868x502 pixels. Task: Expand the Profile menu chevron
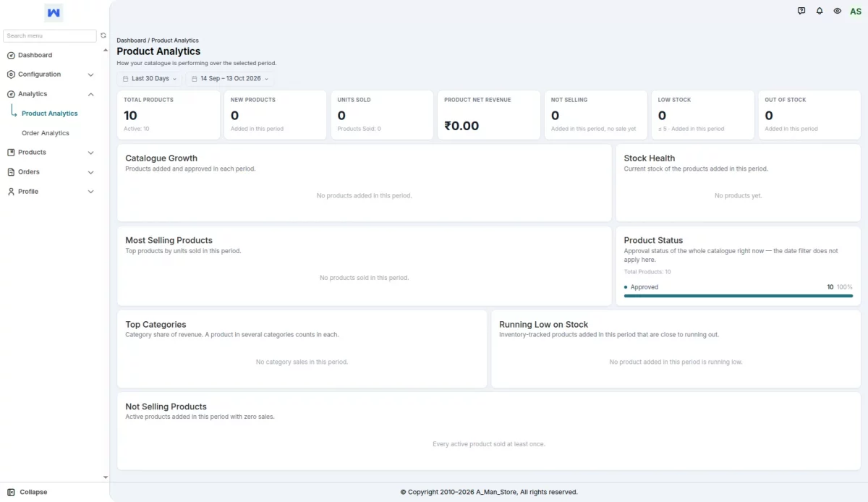pyautogui.click(x=90, y=192)
